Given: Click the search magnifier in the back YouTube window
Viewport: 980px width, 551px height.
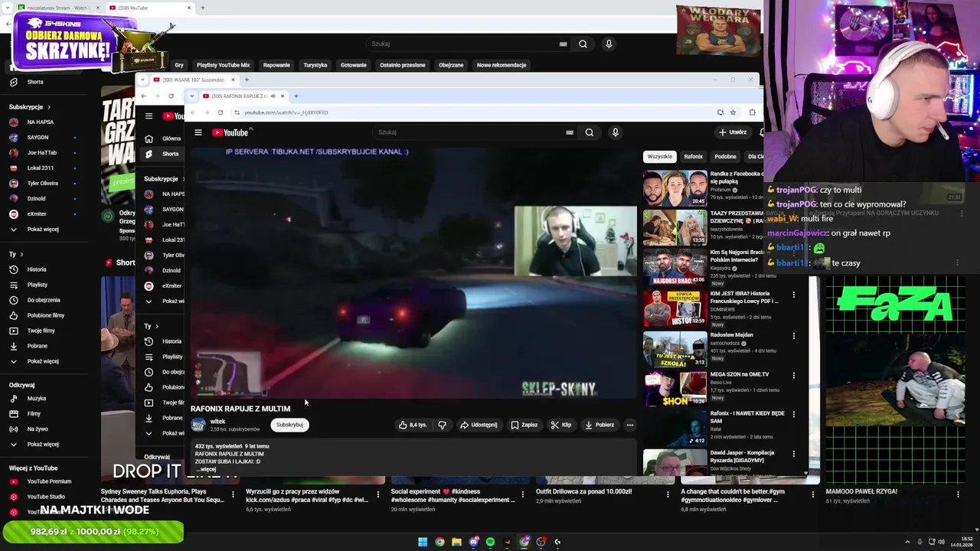Looking at the screenshot, I should pos(583,44).
